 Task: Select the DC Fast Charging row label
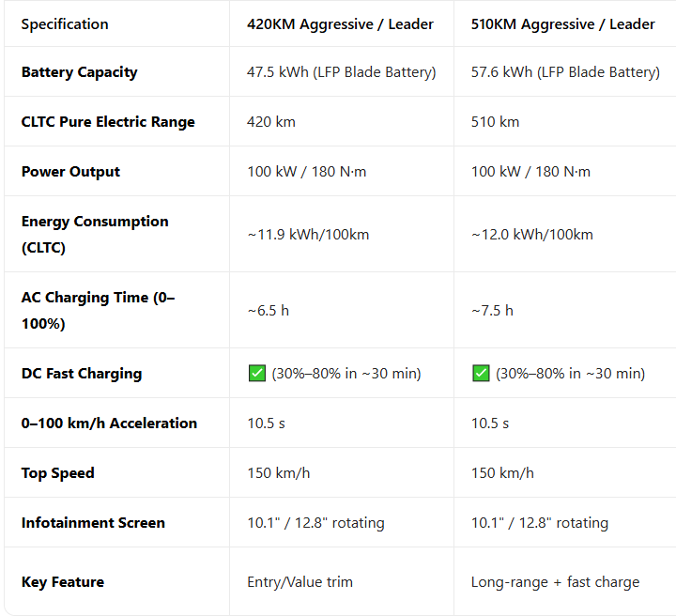82,374
